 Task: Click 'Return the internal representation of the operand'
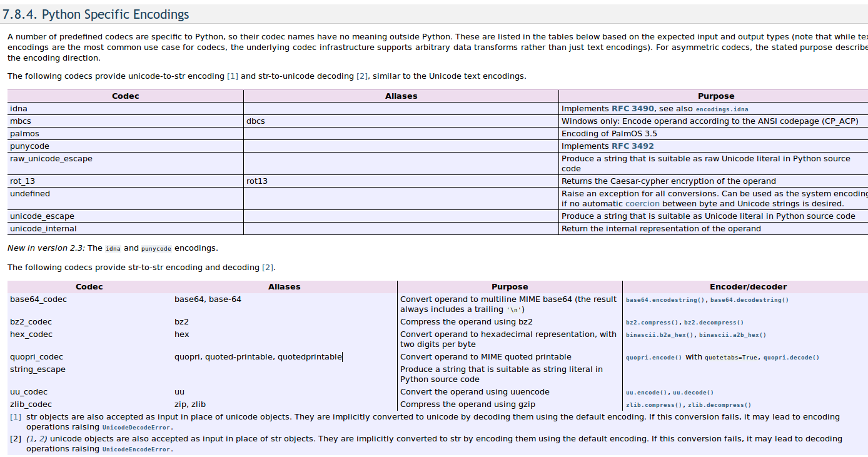click(x=661, y=229)
